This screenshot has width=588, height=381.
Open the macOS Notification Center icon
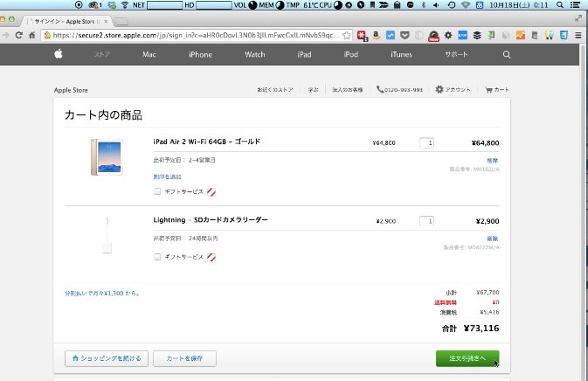click(x=575, y=5)
